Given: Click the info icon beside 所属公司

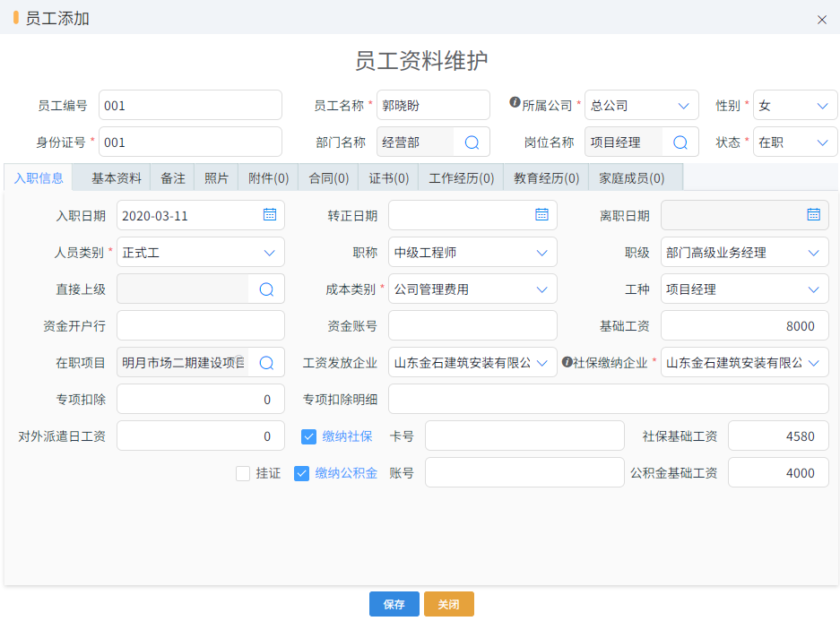Looking at the screenshot, I should 515,102.
